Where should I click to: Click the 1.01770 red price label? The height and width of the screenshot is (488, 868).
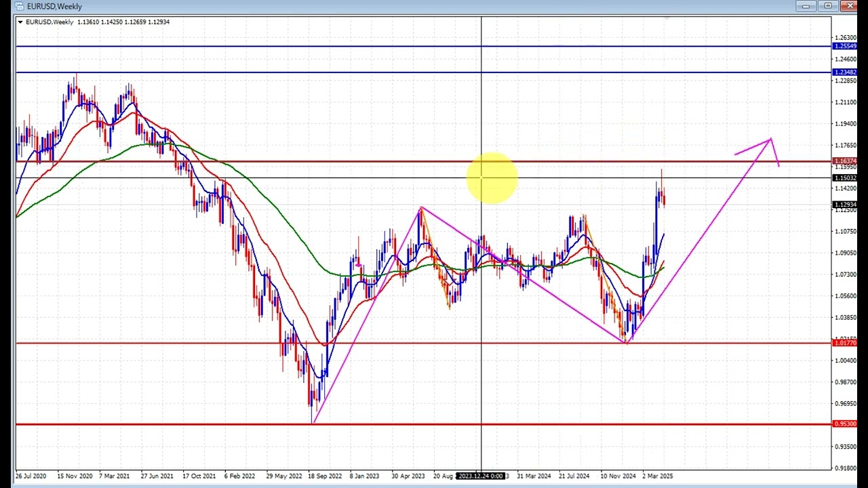pyautogui.click(x=845, y=343)
